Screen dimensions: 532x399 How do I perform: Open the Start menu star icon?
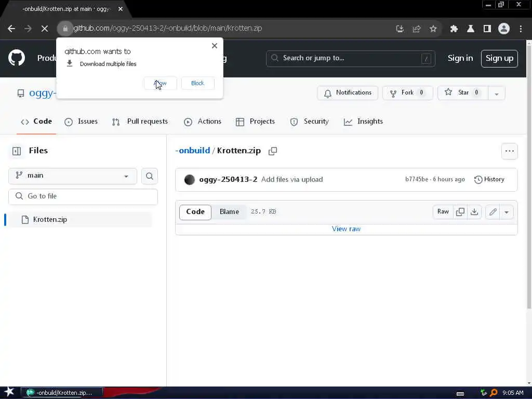point(9,392)
